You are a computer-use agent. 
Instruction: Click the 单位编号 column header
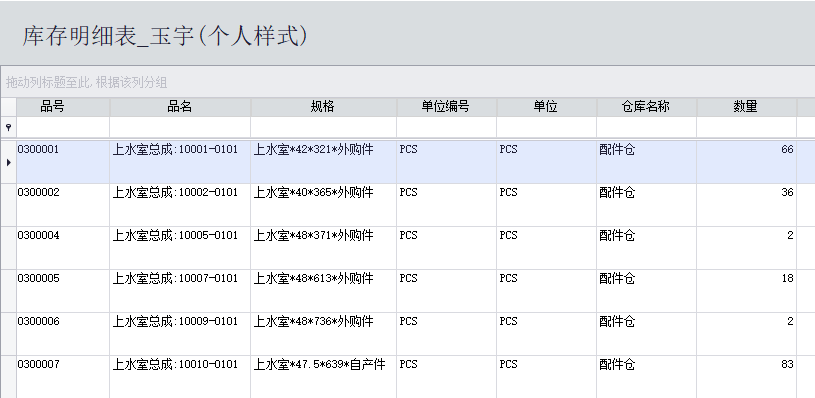point(446,107)
